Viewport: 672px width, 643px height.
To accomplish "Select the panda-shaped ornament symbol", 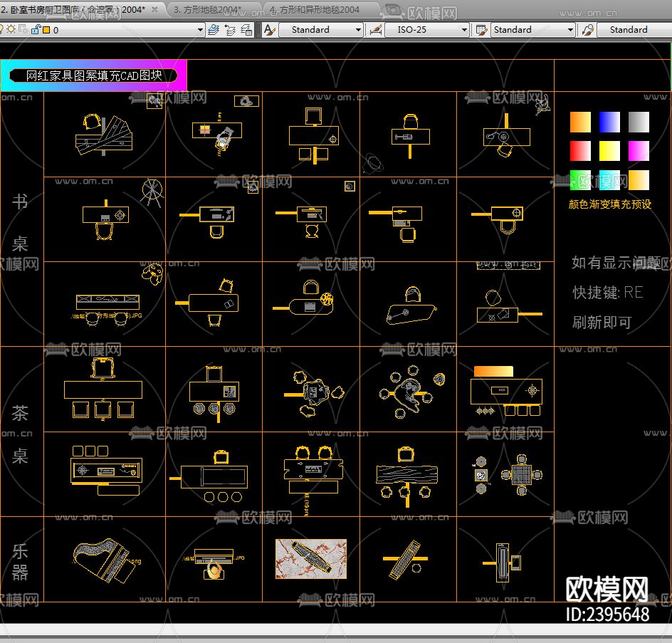I will [152, 274].
